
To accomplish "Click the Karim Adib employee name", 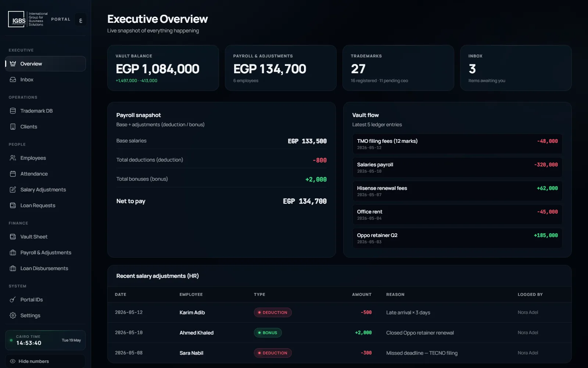I will [x=192, y=312].
